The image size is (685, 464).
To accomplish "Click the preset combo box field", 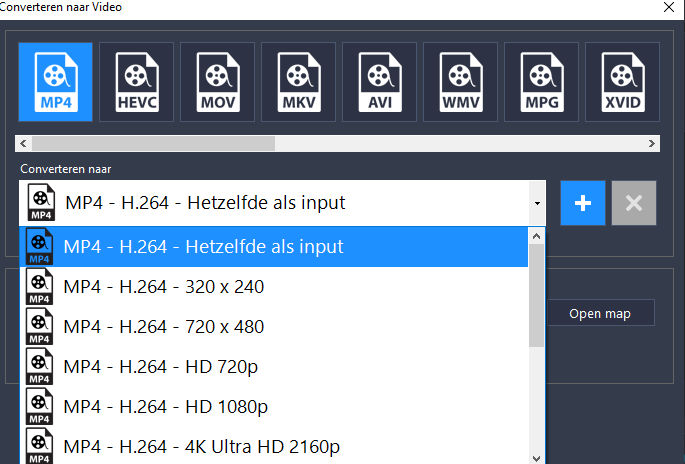I will [x=282, y=203].
